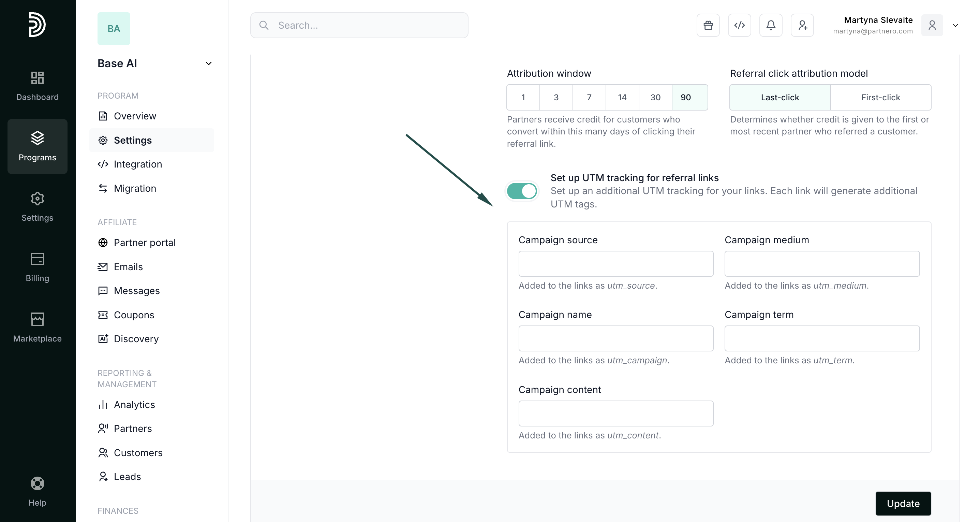Screen dimensions: 980x522
Task: Go to Billing in left rail
Action: coord(37,267)
